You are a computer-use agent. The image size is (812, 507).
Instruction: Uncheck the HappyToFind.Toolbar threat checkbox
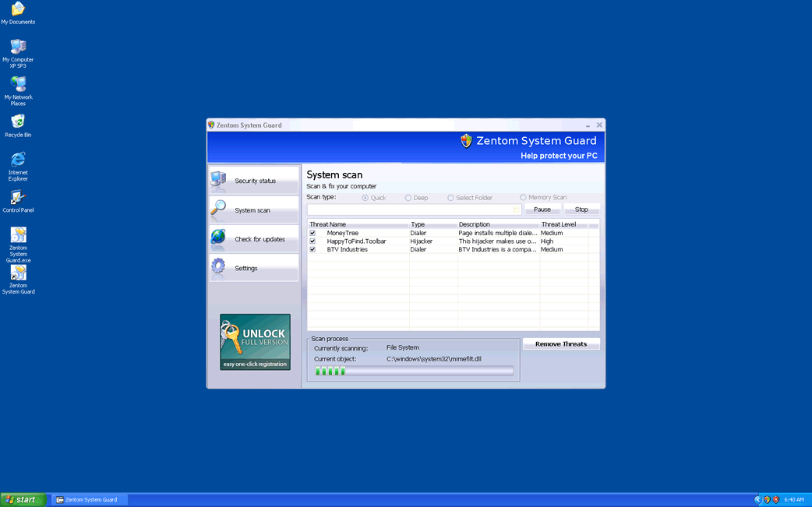(x=312, y=241)
